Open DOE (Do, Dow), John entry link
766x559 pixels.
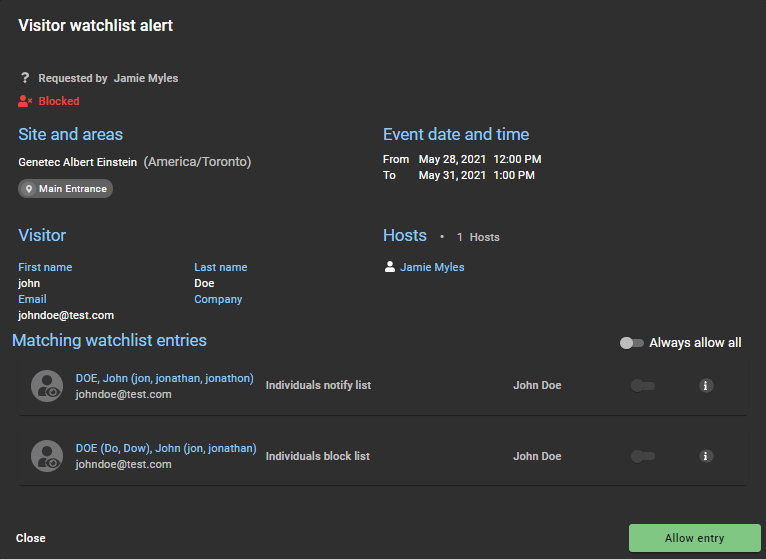[x=165, y=449]
